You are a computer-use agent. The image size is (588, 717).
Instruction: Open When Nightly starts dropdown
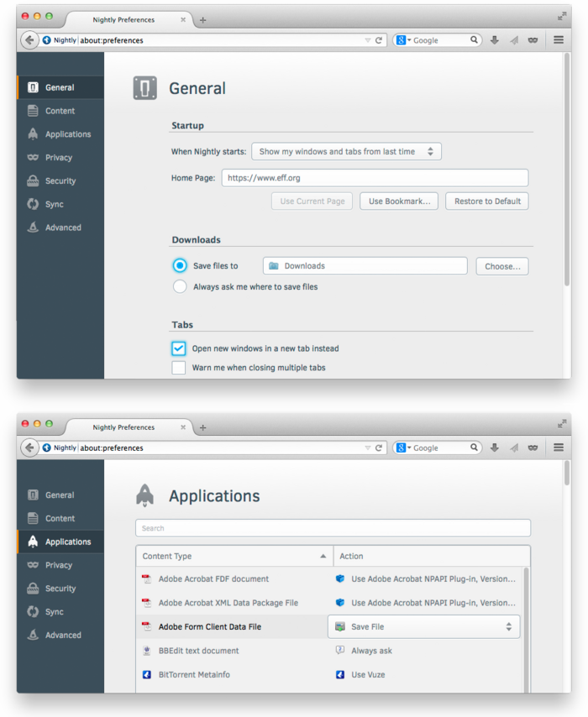point(346,151)
